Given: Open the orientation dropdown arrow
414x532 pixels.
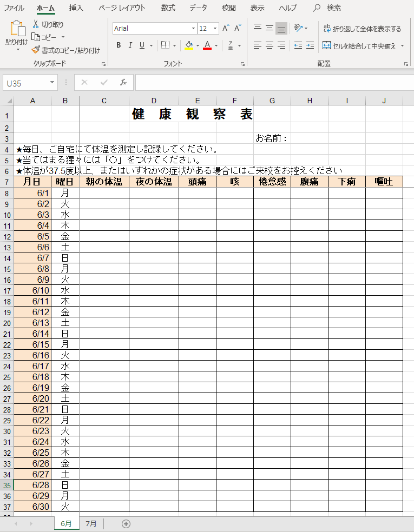Looking at the screenshot, I should pyautogui.click(x=306, y=28).
